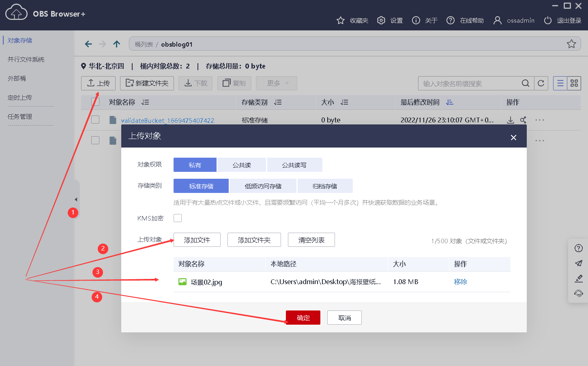
Task: Open settings gear icon in header
Action: (x=381, y=20)
